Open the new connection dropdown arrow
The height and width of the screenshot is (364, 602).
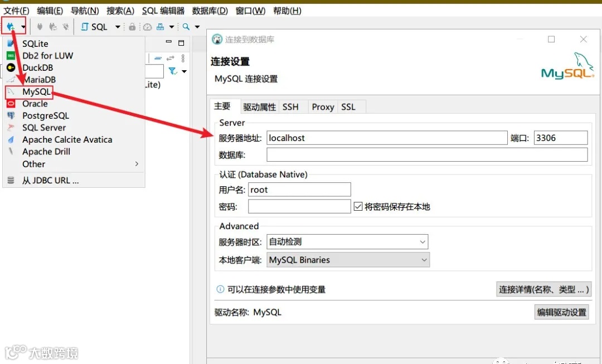tap(23, 27)
